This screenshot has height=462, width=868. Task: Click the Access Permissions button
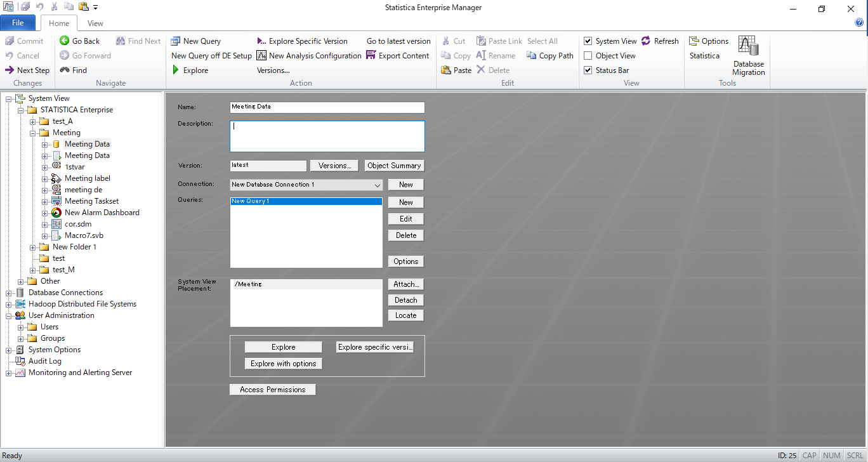tap(273, 390)
